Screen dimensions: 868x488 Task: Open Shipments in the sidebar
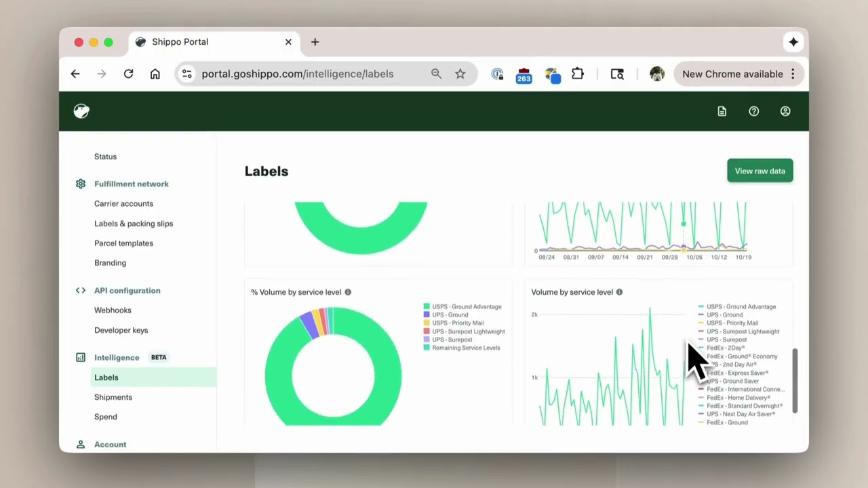tap(113, 397)
